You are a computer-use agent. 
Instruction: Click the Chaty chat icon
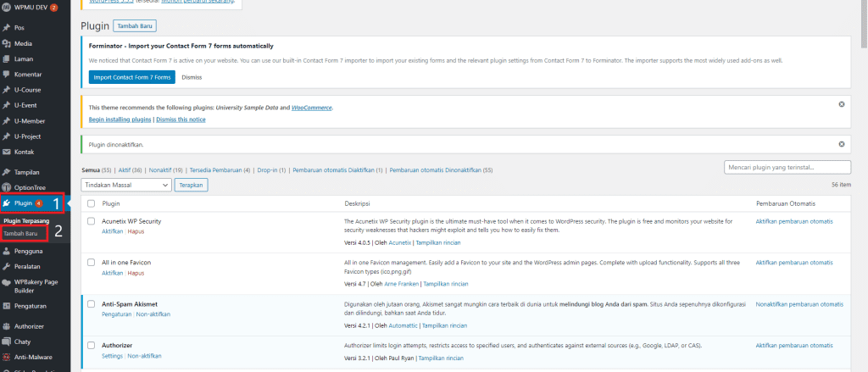click(6, 342)
